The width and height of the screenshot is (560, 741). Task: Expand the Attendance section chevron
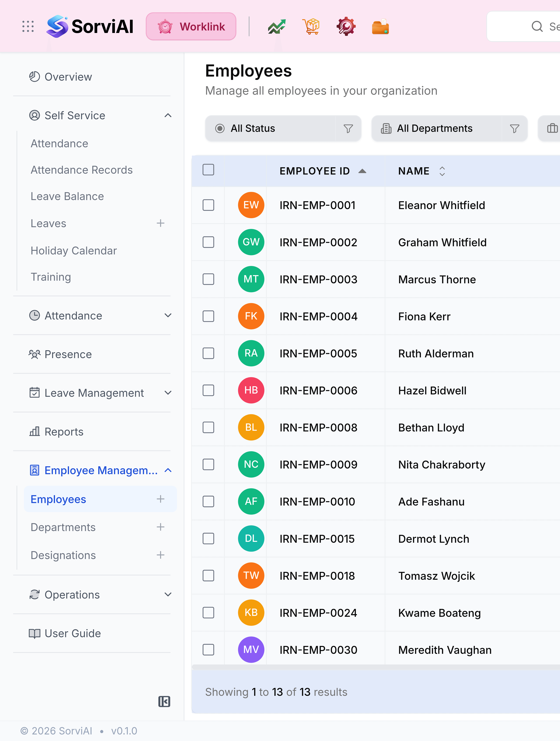pos(168,315)
